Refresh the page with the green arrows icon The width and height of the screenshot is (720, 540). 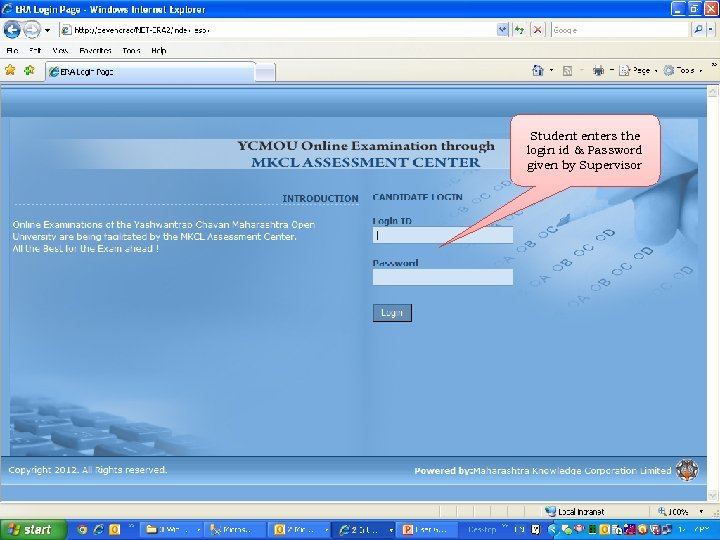tap(519, 30)
